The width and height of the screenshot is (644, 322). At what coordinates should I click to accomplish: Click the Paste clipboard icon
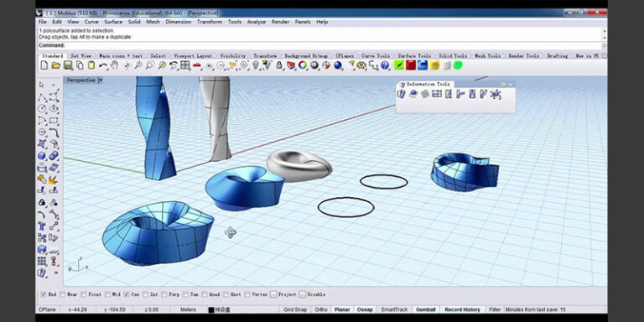(x=91, y=65)
